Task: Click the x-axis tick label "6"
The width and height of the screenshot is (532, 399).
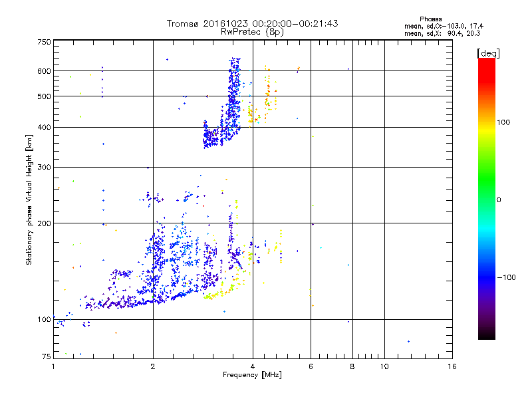Action: [x=311, y=366]
